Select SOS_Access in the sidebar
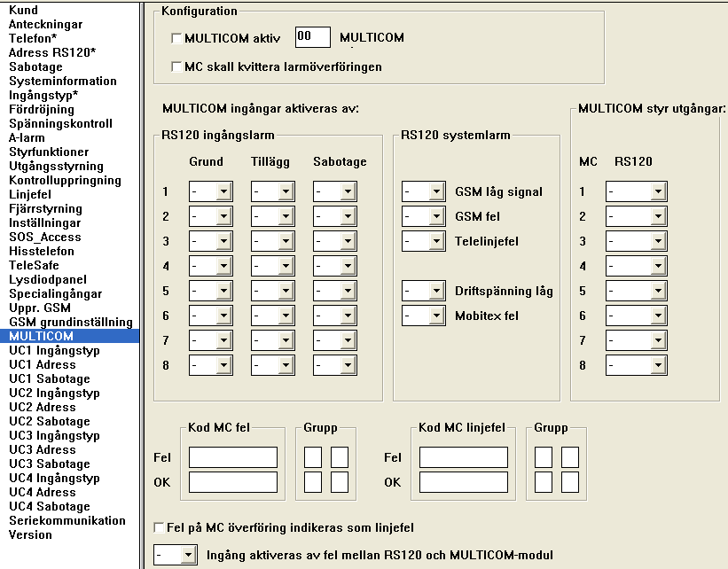 [x=45, y=237]
